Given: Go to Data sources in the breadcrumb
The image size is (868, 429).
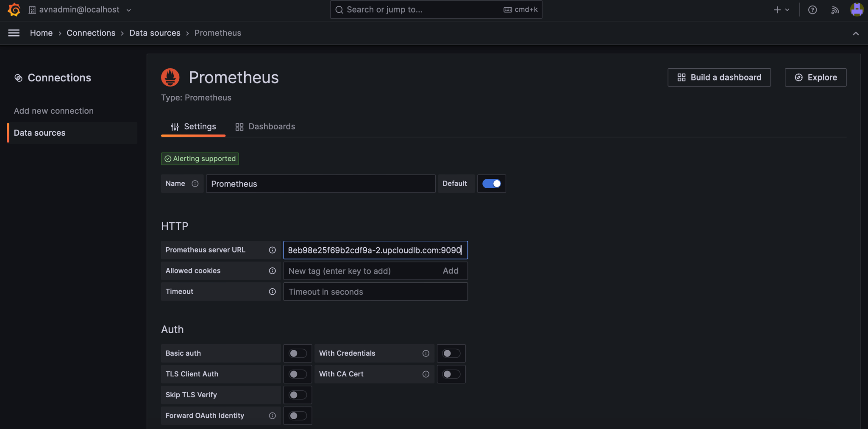Looking at the screenshot, I should click(x=155, y=33).
